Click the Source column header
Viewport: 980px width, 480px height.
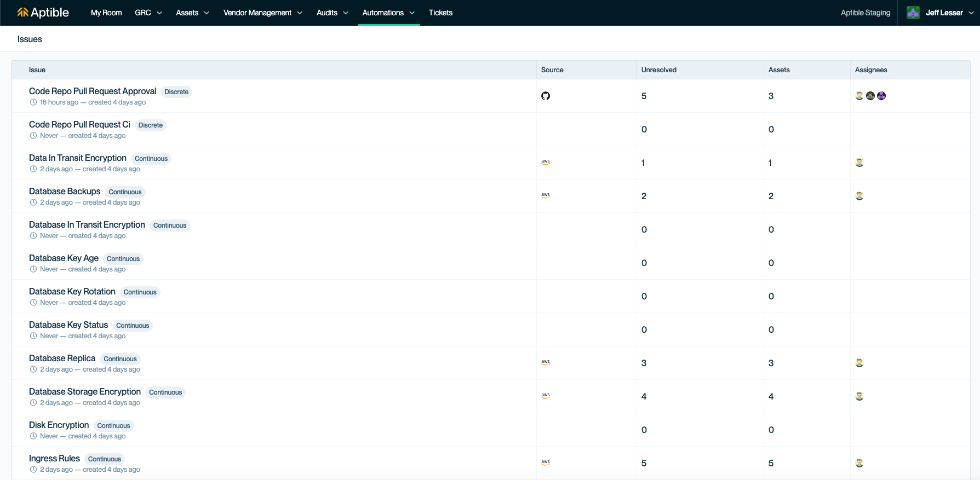pos(552,70)
